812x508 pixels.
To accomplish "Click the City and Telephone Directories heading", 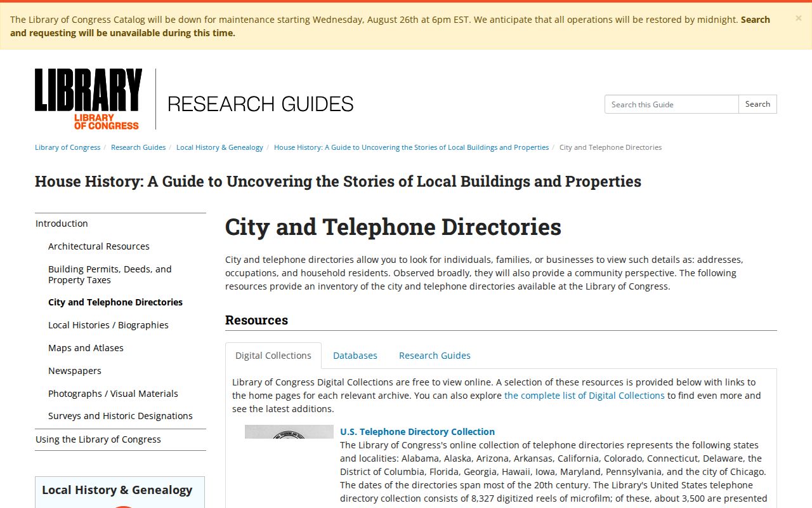I will pyautogui.click(x=393, y=227).
